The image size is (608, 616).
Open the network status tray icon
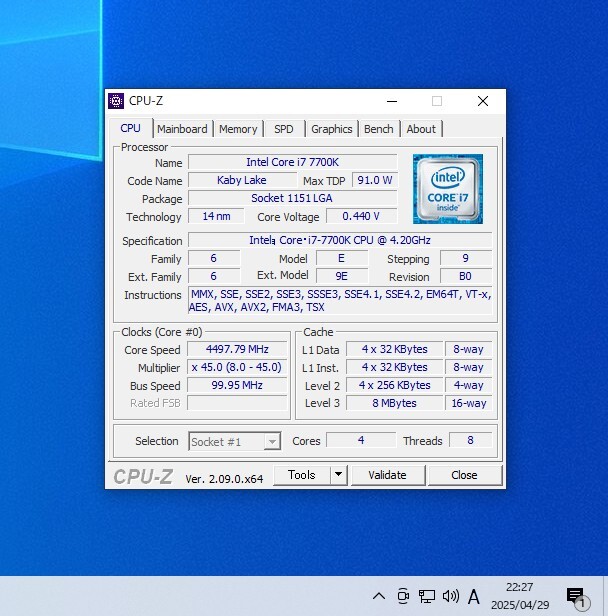pos(427,596)
